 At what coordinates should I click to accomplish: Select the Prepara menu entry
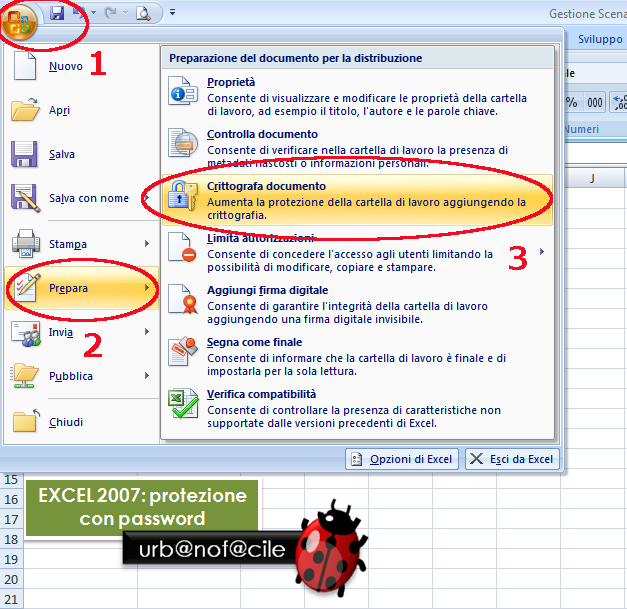click(x=81, y=288)
